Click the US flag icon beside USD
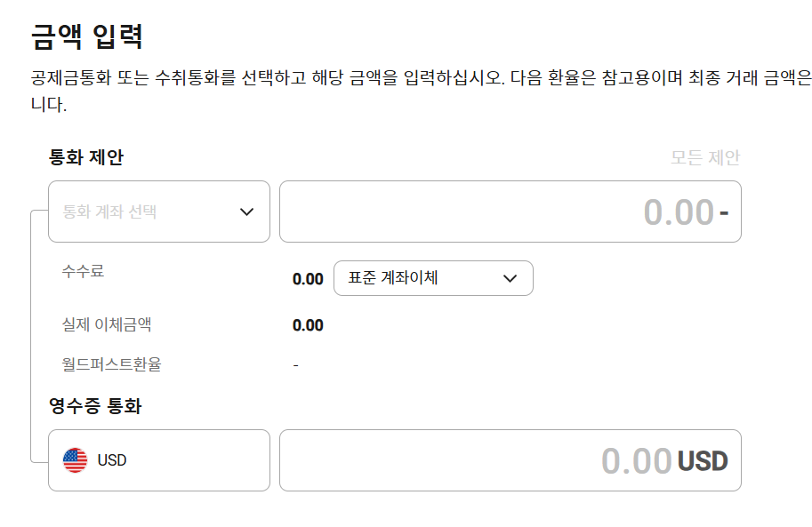Image resolution: width=812 pixels, height=527 pixels. (x=75, y=460)
